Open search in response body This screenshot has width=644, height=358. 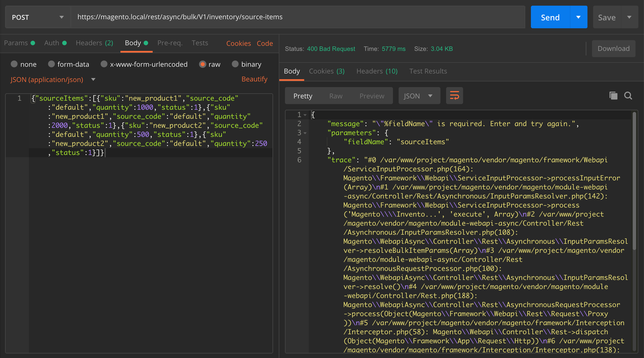(628, 96)
